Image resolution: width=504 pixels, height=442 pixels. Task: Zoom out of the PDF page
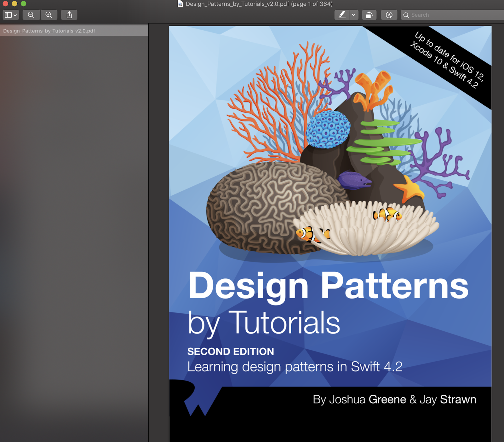click(31, 15)
